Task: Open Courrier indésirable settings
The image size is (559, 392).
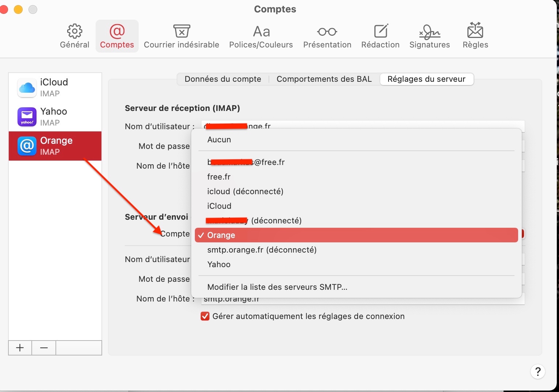Action: click(x=181, y=36)
